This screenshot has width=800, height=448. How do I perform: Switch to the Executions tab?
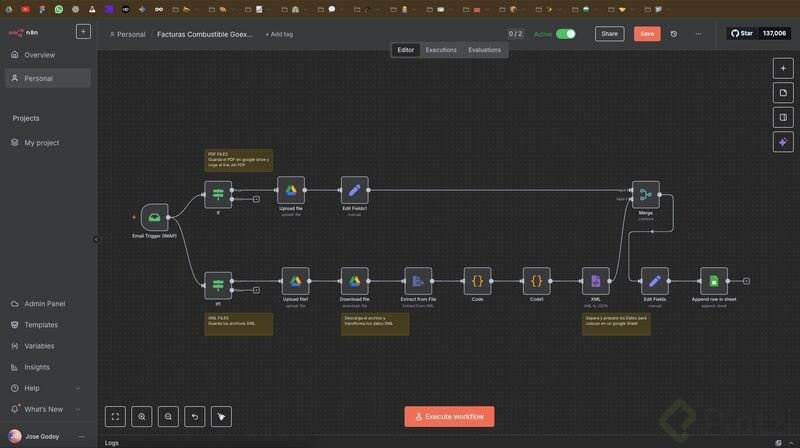pos(441,50)
